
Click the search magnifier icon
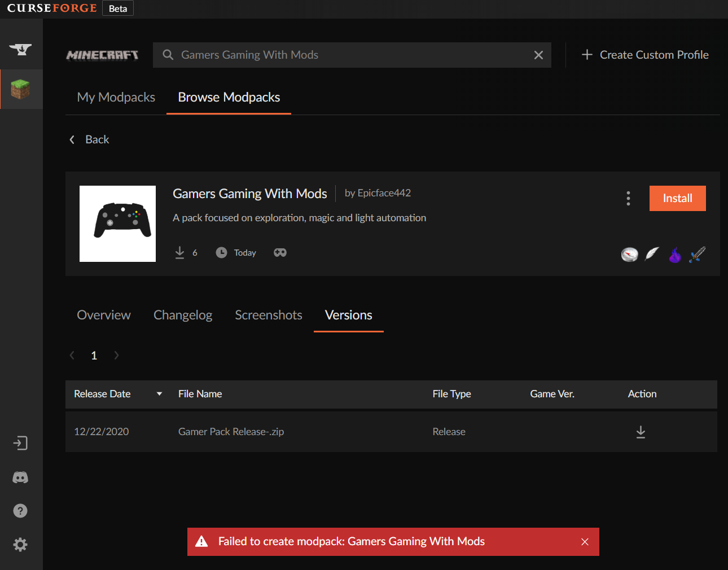(x=168, y=55)
